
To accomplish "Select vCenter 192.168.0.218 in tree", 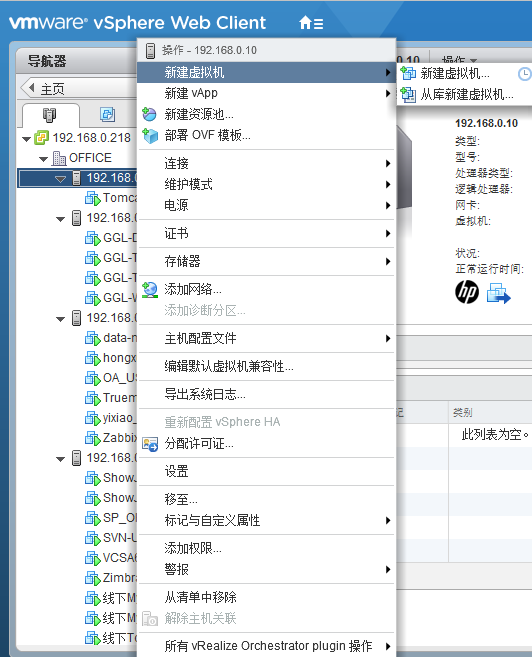I will click(92, 138).
